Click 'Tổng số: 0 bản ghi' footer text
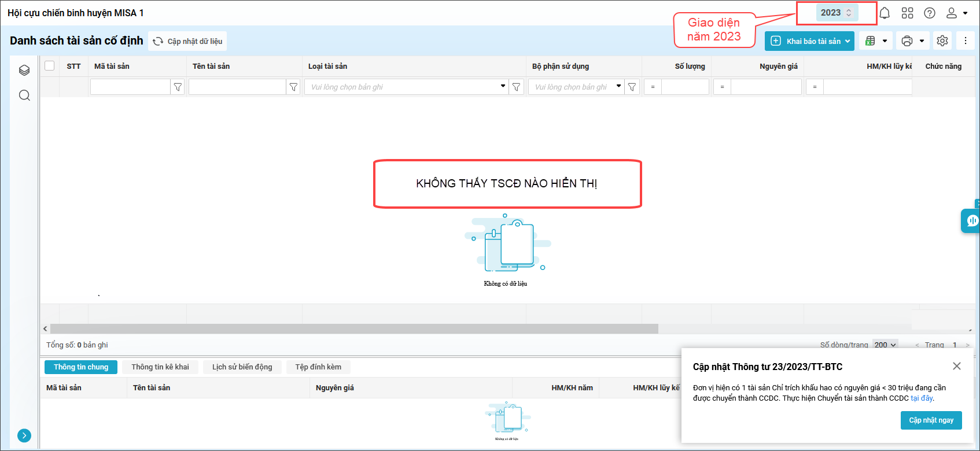 pos(77,345)
